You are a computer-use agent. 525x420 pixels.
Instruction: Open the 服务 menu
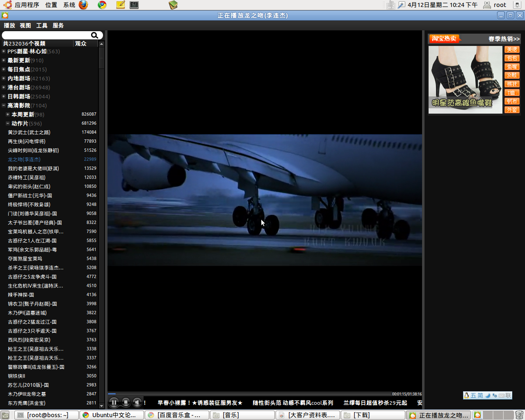click(58, 25)
